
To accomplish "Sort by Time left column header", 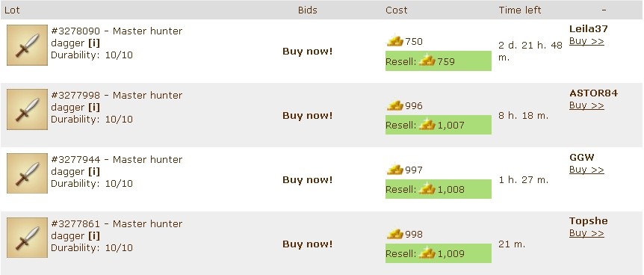I will pos(520,10).
